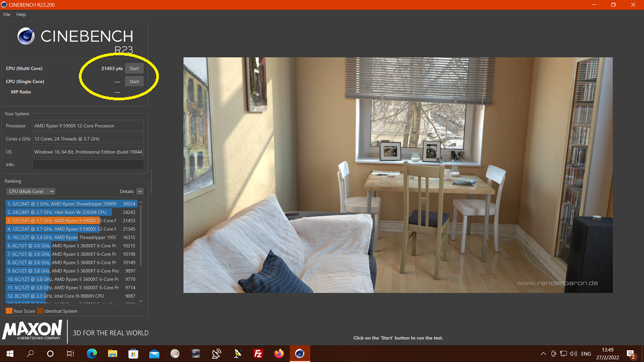Select ranking row 6 scoring 10215
Screen dimensions: 644x362
pos(71,246)
